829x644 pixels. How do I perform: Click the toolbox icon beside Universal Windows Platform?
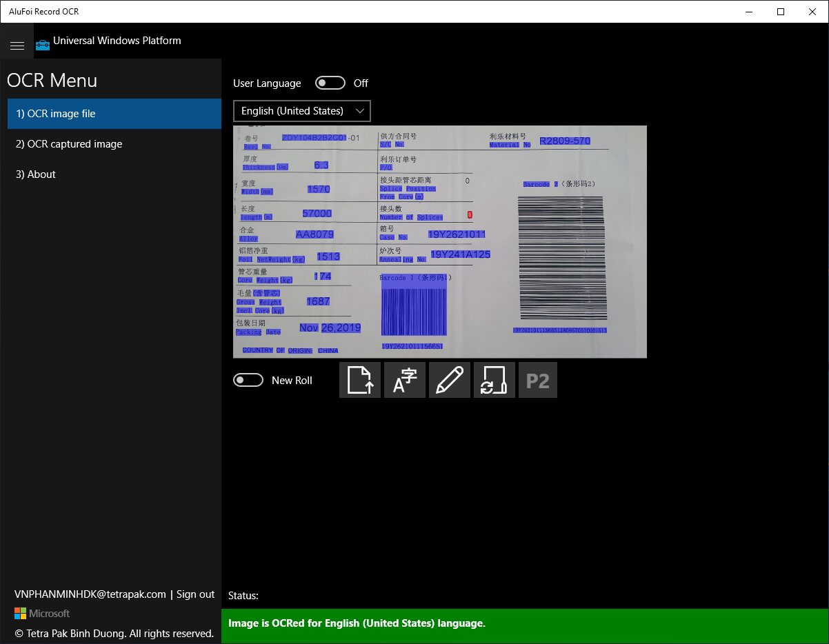(x=43, y=45)
